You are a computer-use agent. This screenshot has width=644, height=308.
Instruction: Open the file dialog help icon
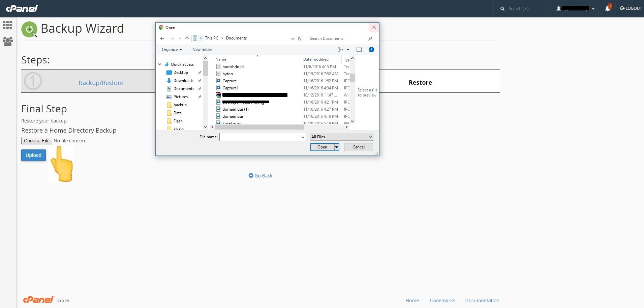pos(371,50)
